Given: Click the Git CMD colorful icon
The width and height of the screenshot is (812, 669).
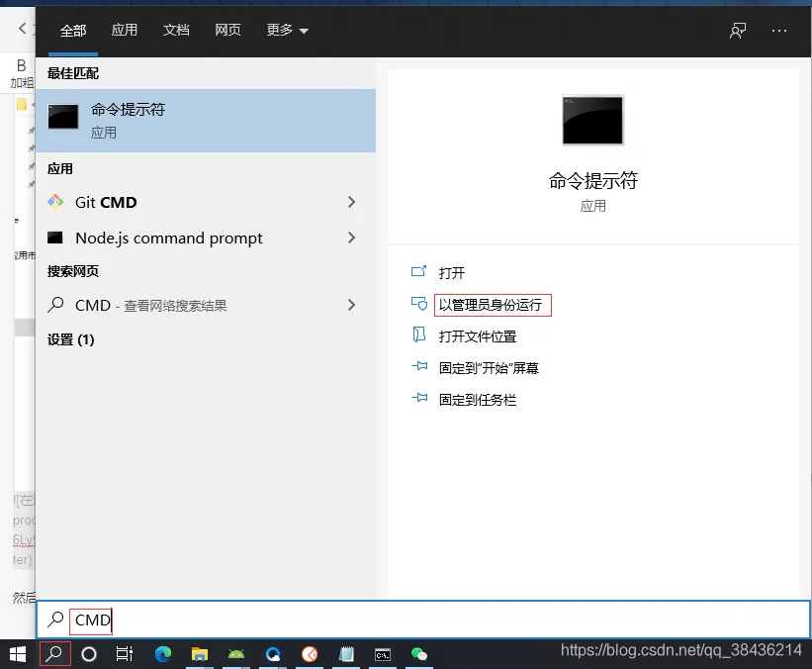Looking at the screenshot, I should pos(55,202).
